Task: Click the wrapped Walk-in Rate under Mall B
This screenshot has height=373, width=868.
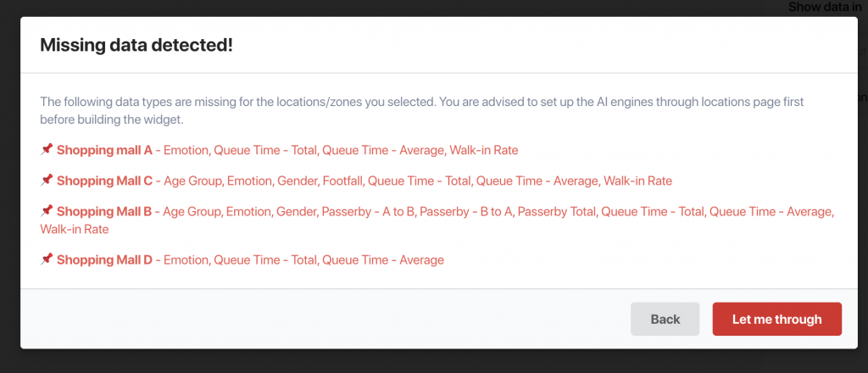Action: pos(75,229)
